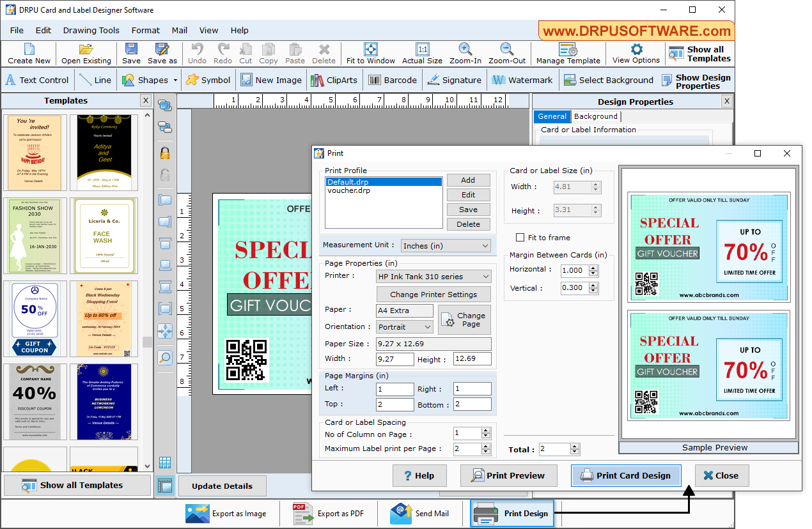Open Manage Template
This screenshot has height=529, width=812.
click(568, 53)
